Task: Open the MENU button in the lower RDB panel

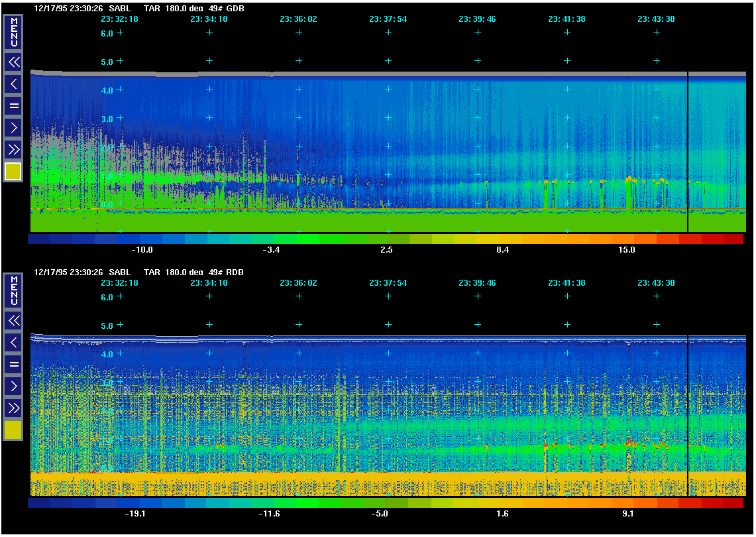Action: coord(13,290)
